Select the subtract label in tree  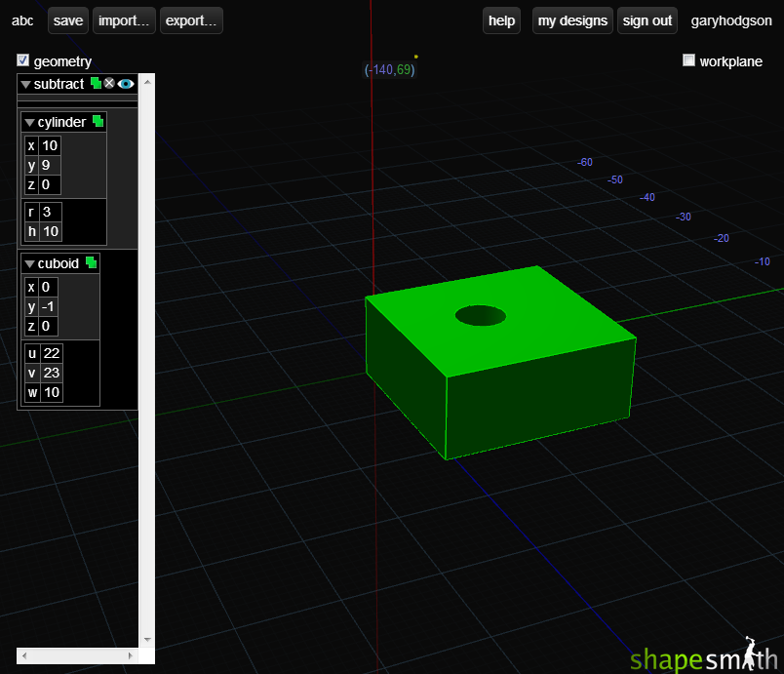59,84
